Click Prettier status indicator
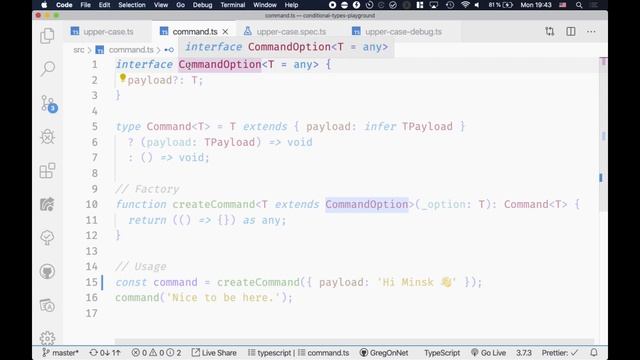 coord(560,353)
